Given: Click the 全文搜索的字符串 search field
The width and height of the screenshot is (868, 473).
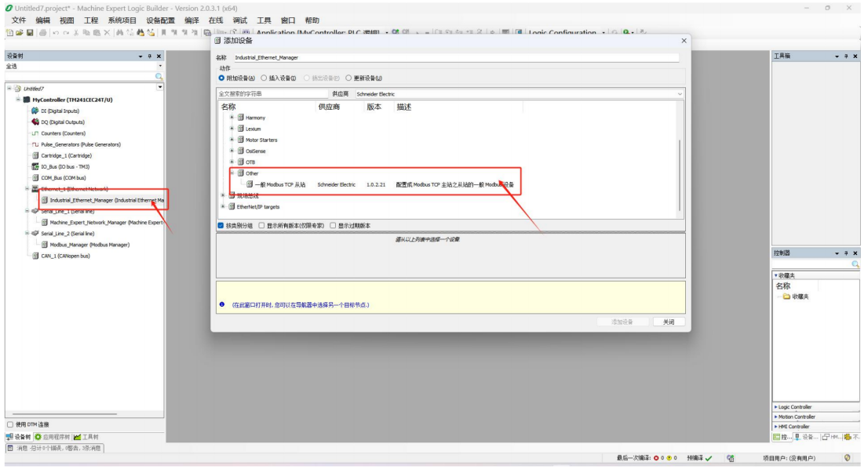Looking at the screenshot, I should (x=272, y=94).
